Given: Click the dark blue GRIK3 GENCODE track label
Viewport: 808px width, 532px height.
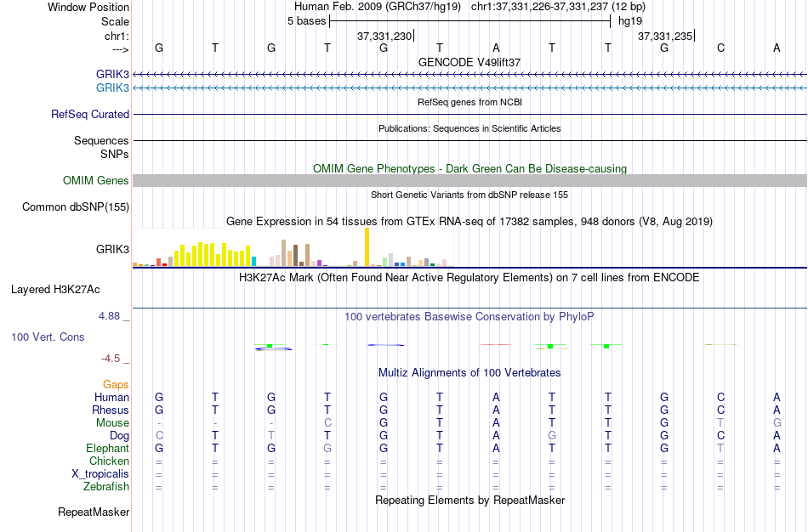Looking at the screenshot, I should click(112, 74).
